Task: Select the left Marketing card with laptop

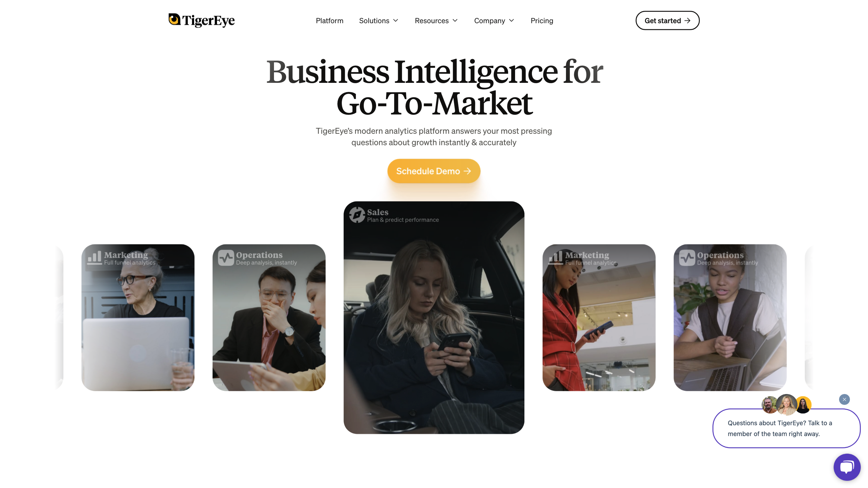Action: 138,318
